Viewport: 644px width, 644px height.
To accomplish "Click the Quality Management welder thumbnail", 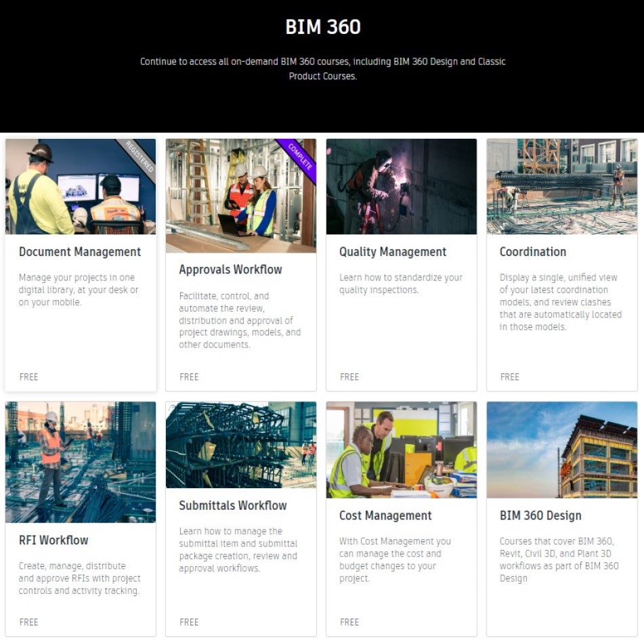I will (401, 187).
